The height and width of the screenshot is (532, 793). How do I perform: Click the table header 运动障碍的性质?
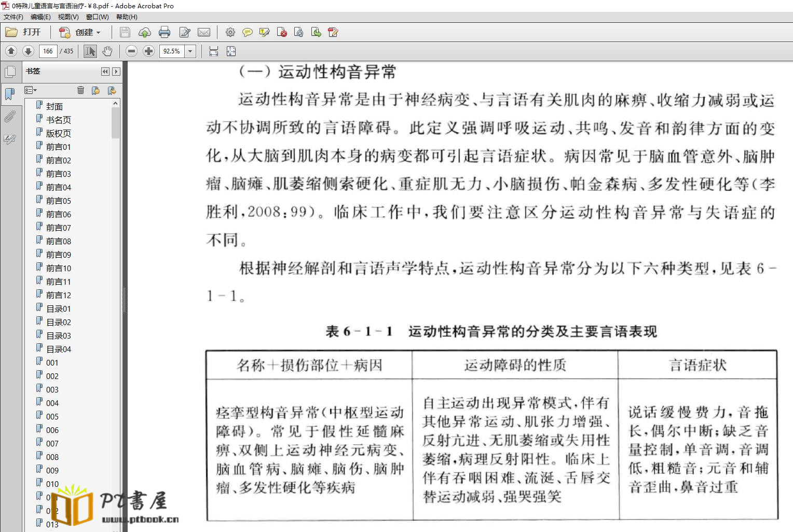(x=515, y=365)
